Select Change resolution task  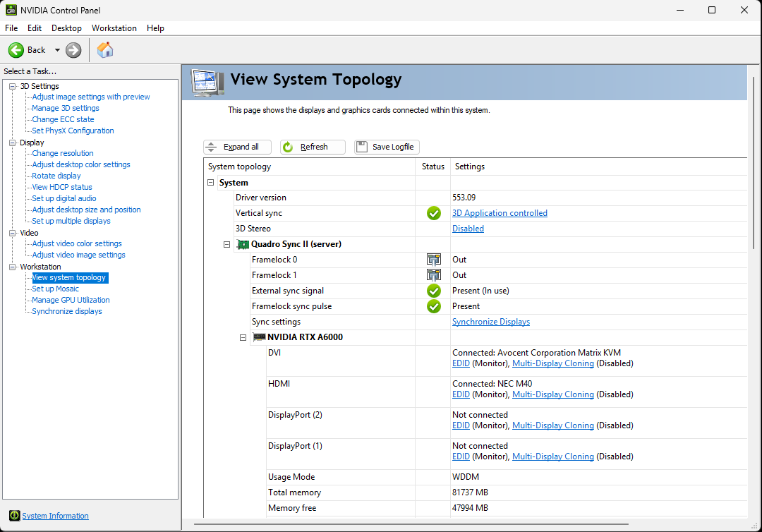(63, 153)
